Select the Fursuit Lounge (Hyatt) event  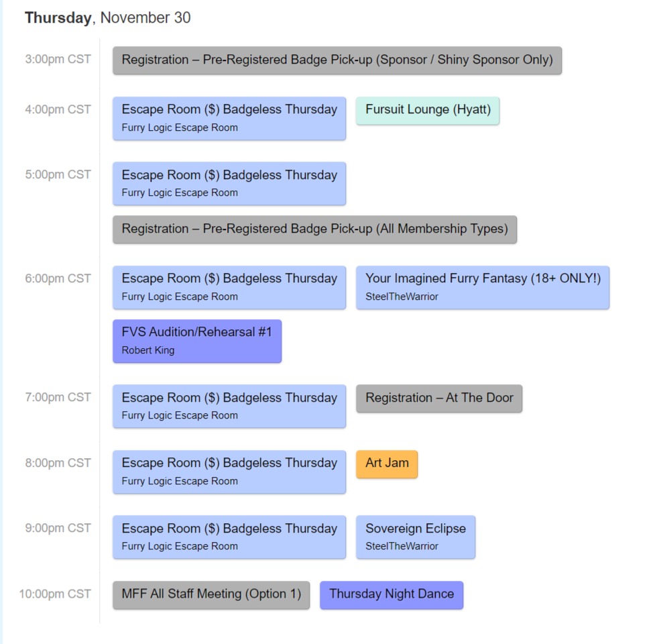tap(428, 110)
